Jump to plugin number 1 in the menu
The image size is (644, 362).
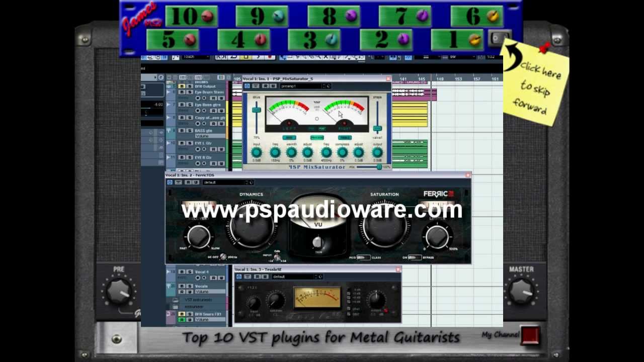pyautogui.click(x=457, y=39)
